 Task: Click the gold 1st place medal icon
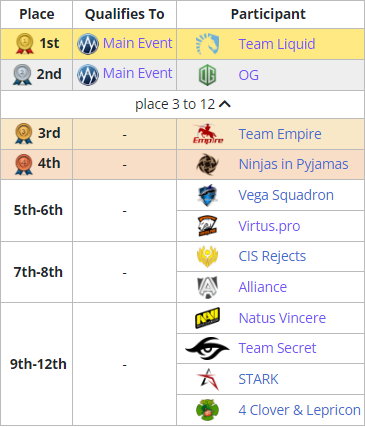[x=25, y=44]
